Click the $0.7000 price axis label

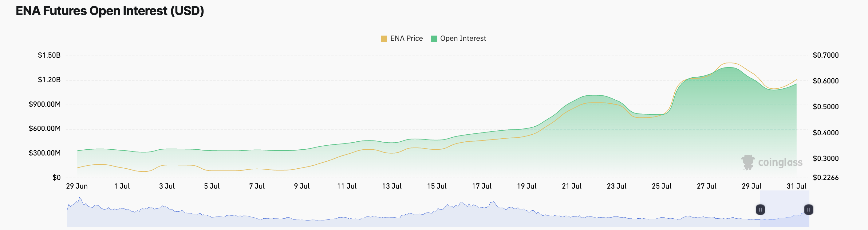tap(826, 55)
